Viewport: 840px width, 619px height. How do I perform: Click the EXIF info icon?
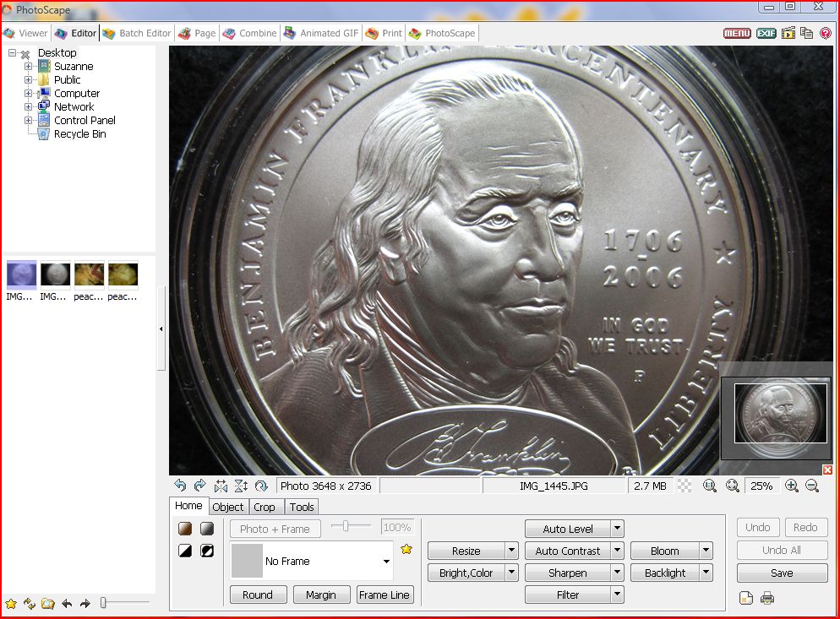tap(766, 33)
